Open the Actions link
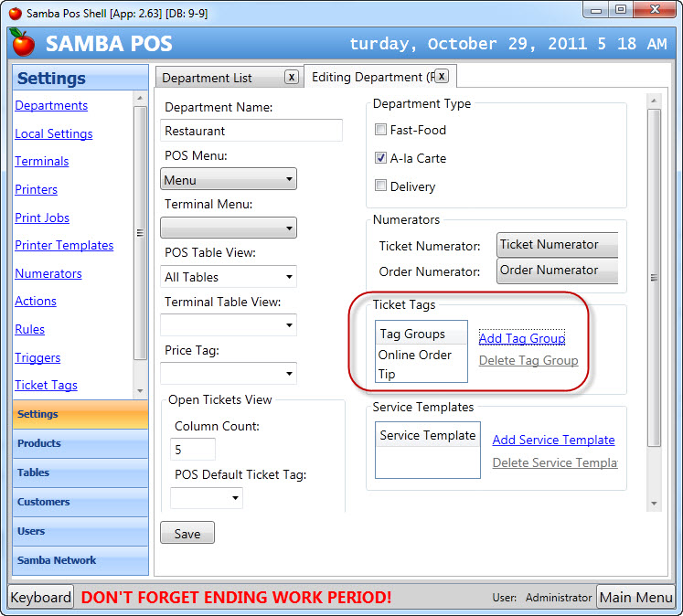The image size is (683, 616). click(36, 302)
